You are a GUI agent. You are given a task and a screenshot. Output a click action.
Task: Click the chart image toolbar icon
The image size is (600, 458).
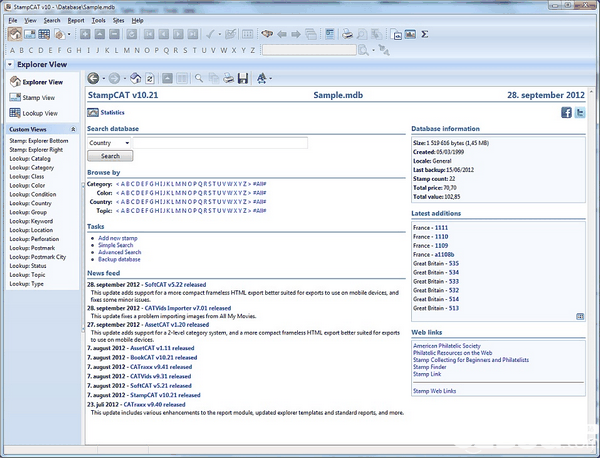click(410, 34)
